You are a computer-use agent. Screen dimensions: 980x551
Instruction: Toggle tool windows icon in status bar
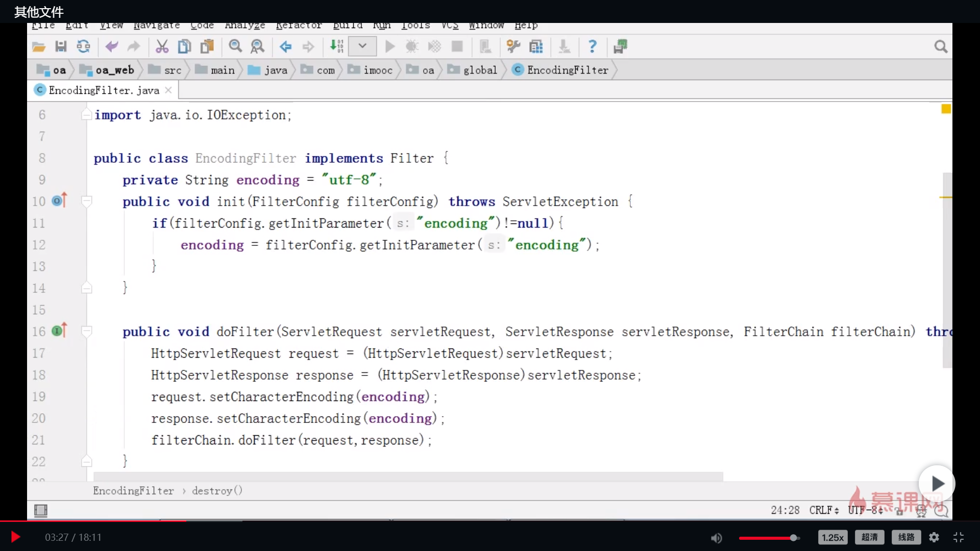tap(41, 510)
